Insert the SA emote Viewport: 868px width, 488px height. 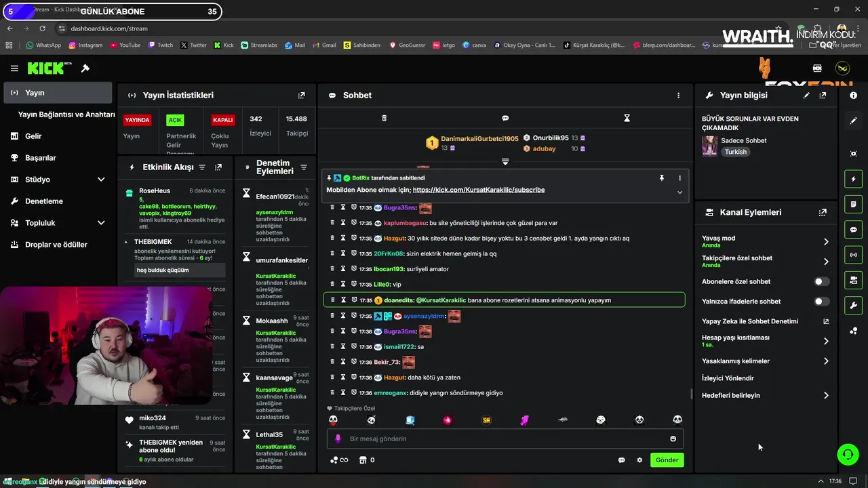pos(486,420)
